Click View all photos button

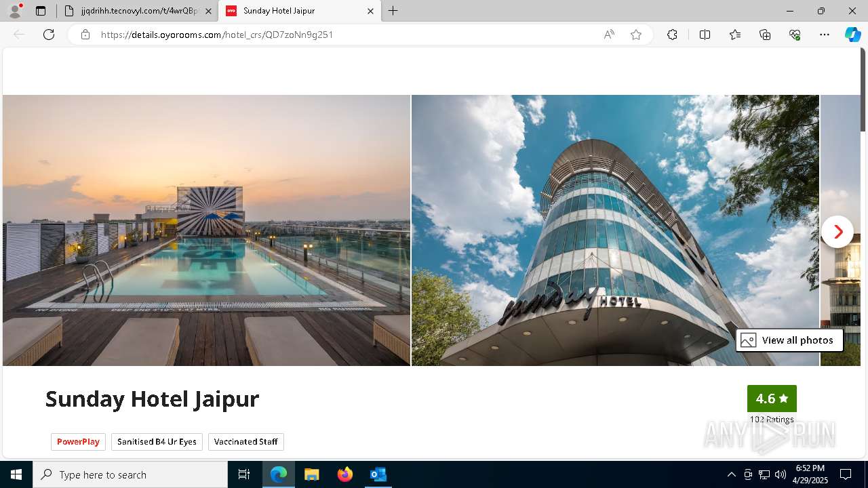point(789,340)
